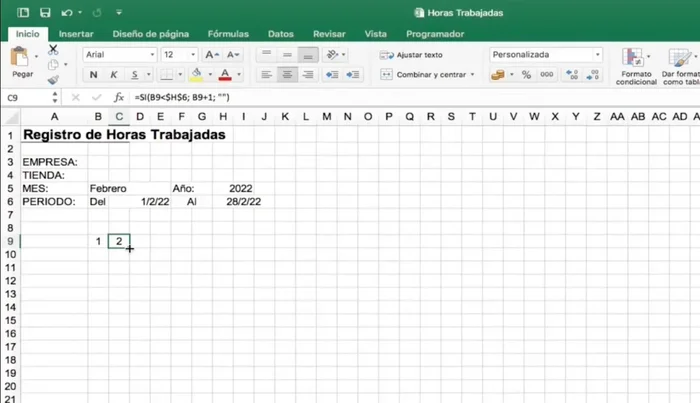Switch to the Vista tab

tap(375, 34)
